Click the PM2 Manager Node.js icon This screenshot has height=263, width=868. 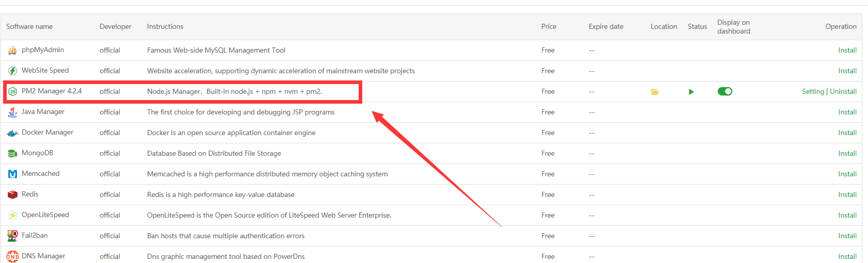click(12, 91)
